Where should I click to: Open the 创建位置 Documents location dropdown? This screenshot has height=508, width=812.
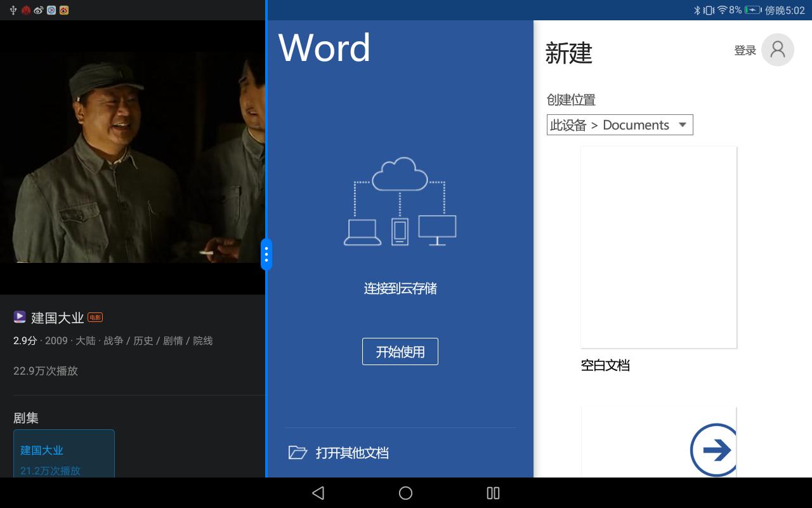(x=620, y=124)
